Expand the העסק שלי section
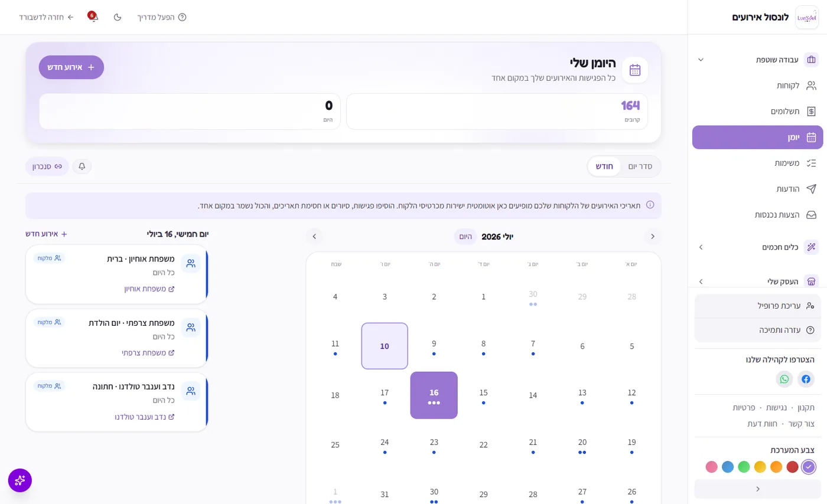The image size is (827, 504). [758, 282]
